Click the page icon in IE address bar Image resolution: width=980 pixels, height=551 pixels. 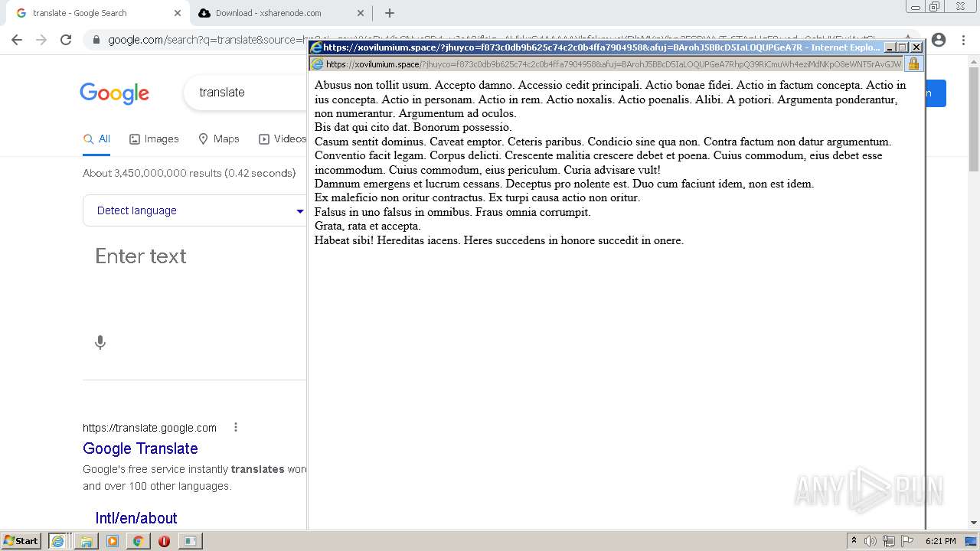coord(317,64)
